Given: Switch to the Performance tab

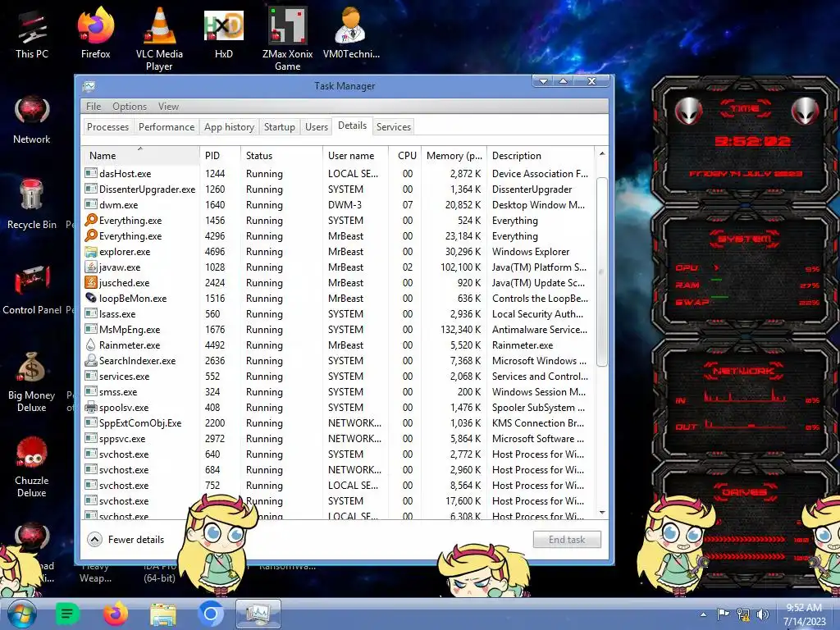Looking at the screenshot, I should pyautogui.click(x=166, y=127).
